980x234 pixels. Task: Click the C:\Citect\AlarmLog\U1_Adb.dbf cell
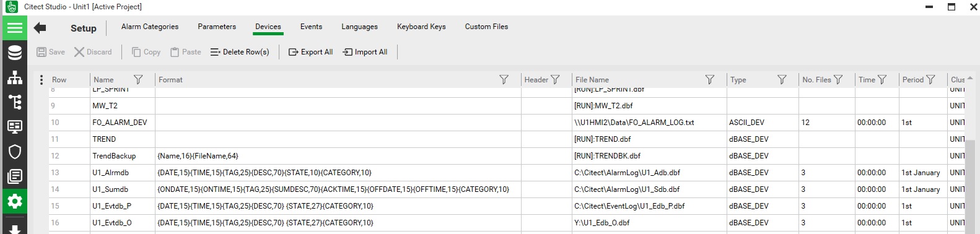[649, 173]
